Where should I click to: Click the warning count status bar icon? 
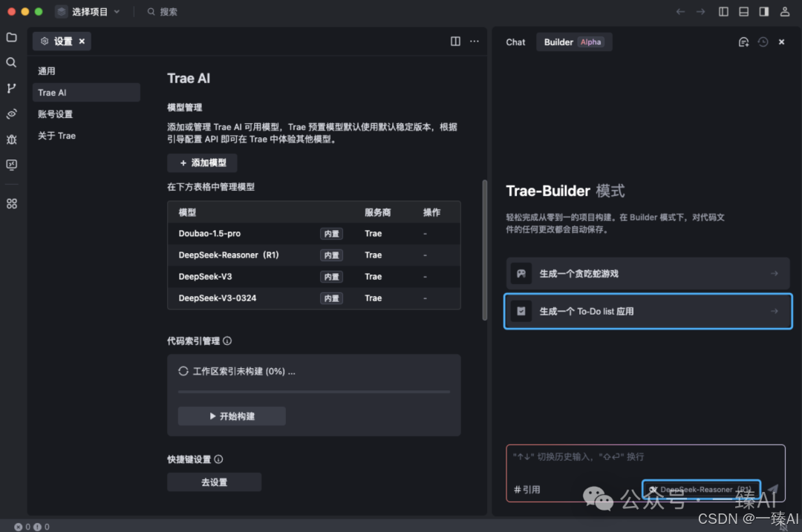(37, 527)
